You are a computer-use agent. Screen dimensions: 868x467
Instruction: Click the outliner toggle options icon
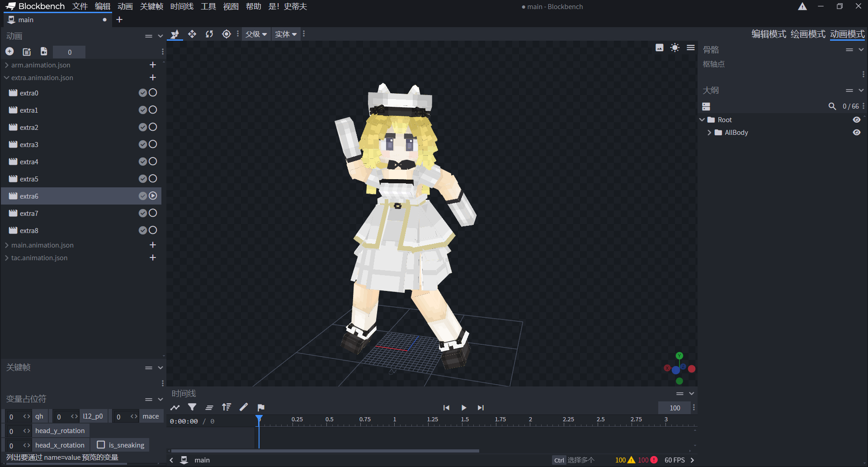click(x=706, y=106)
